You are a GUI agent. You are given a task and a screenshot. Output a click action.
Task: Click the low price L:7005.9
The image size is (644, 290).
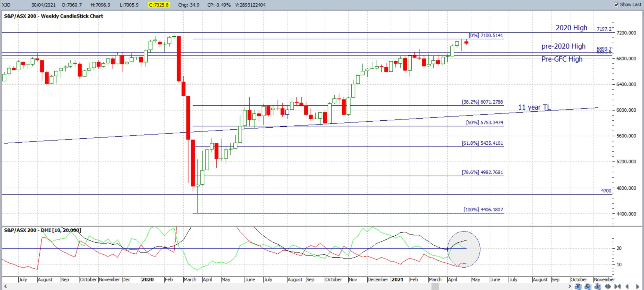pyautogui.click(x=129, y=5)
